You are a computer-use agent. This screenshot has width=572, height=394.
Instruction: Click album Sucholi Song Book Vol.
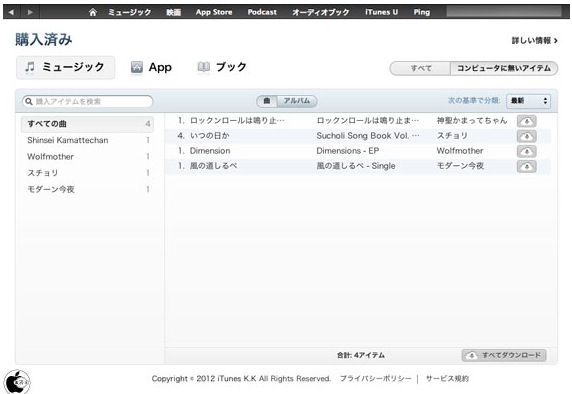pos(368,136)
